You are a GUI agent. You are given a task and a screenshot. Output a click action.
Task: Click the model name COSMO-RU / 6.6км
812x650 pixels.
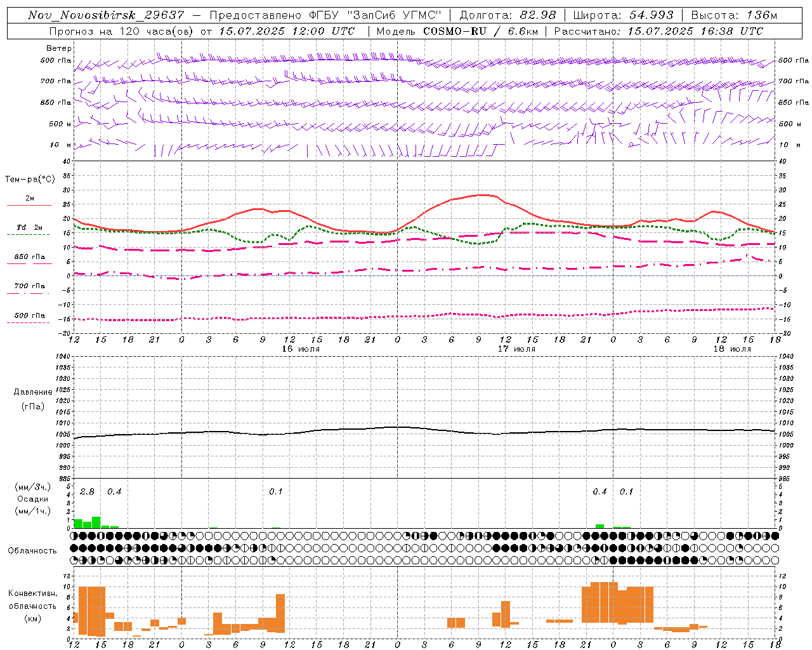click(x=481, y=31)
